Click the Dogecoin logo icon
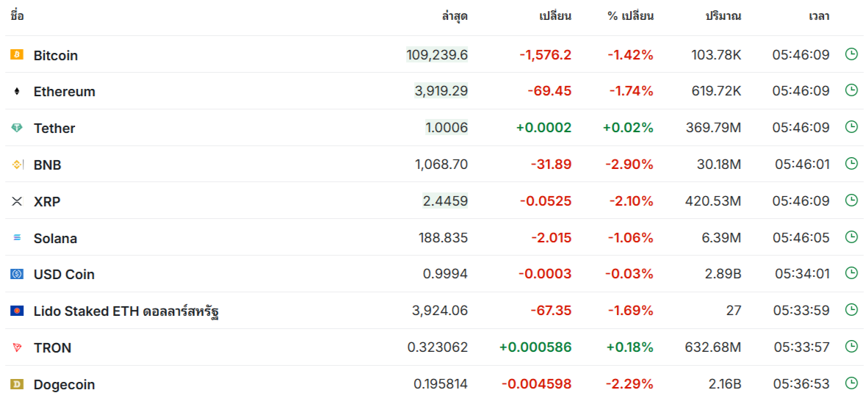 pos(17,384)
